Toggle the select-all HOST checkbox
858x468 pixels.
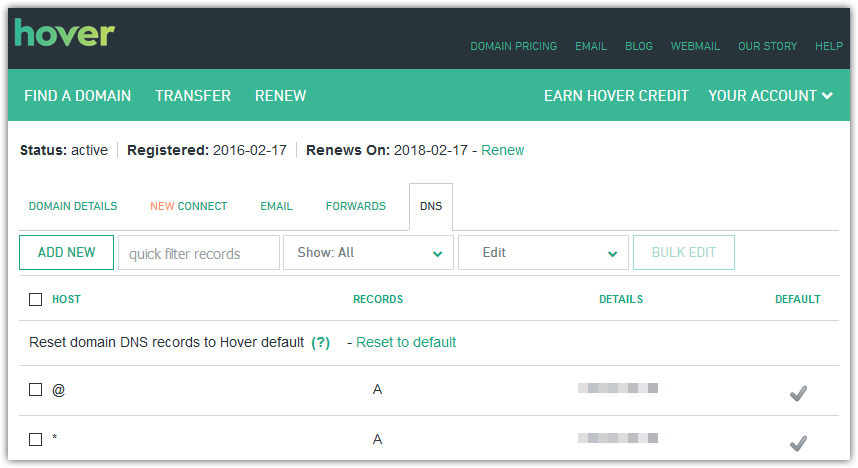pos(36,299)
